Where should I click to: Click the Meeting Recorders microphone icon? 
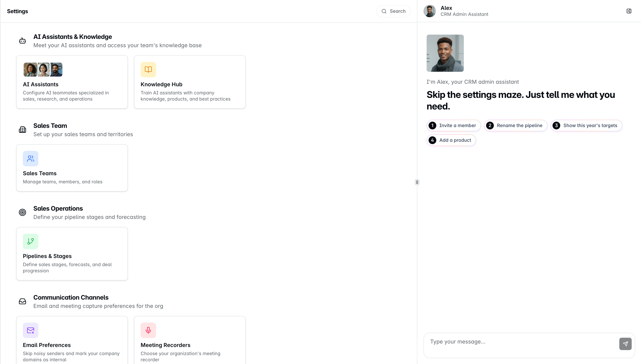(x=148, y=330)
